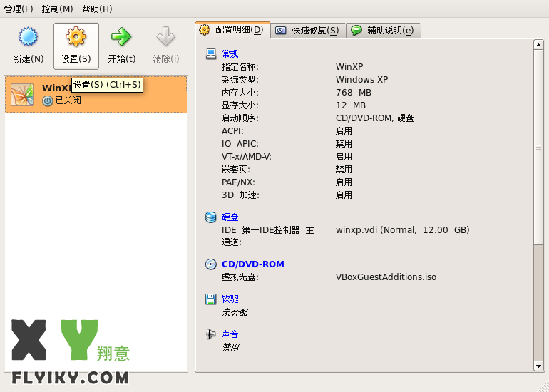Open the 常规 general settings link
The image size is (549, 392).
[230, 54]
